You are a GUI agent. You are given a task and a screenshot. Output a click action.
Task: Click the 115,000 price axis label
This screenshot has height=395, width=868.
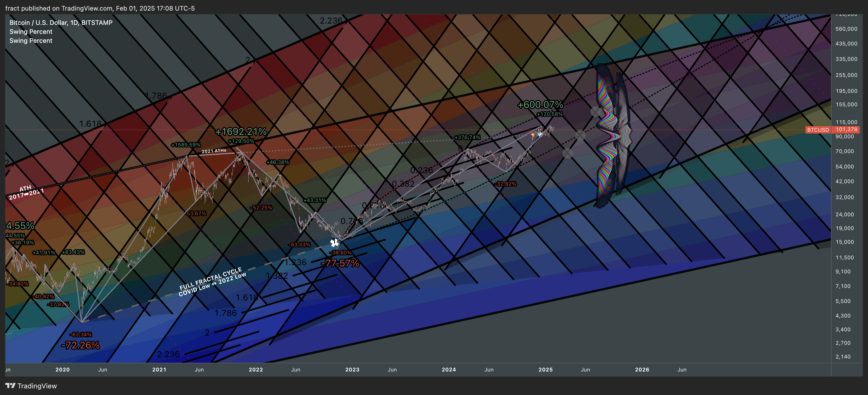(846, 122)
